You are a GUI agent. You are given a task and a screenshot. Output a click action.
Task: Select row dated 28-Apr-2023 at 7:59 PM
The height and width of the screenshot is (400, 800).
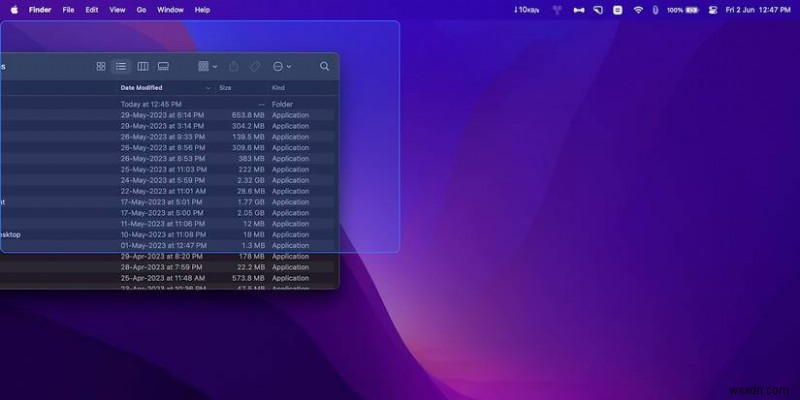click(168, 267)
